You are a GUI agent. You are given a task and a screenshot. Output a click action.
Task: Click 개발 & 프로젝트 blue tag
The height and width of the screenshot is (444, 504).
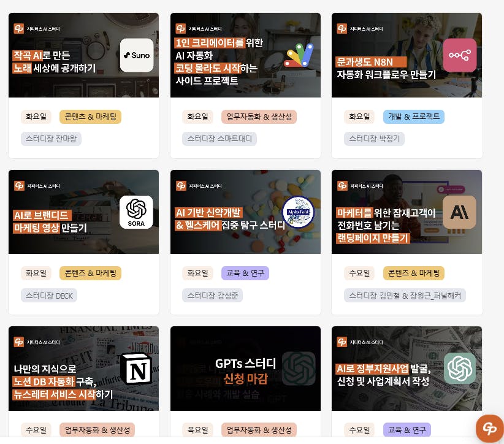[x=414, y=117]
